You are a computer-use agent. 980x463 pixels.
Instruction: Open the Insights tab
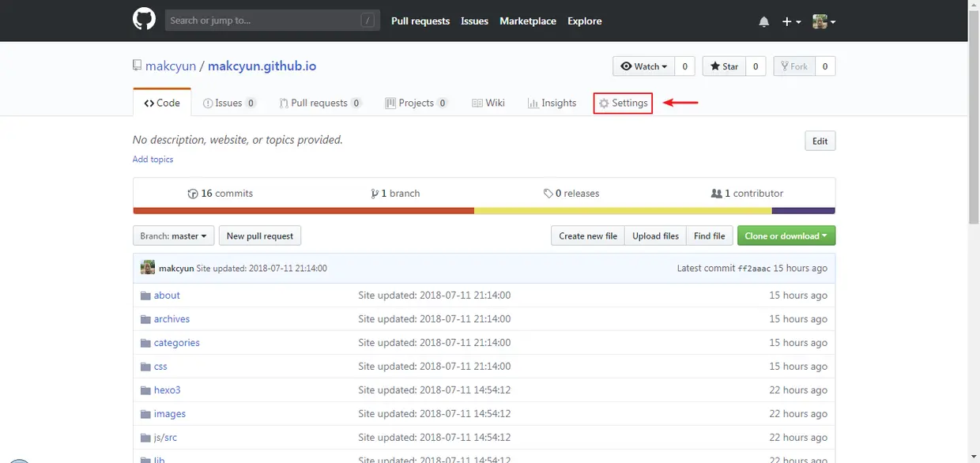552,103
